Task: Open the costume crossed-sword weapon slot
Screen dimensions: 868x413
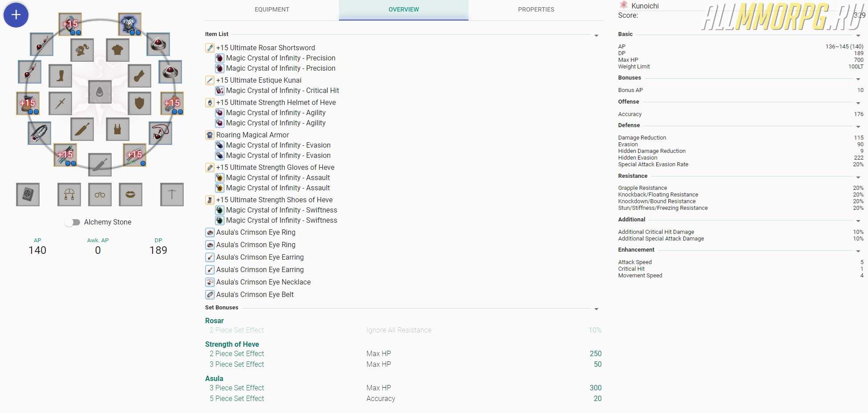Action: click(60, 103)
